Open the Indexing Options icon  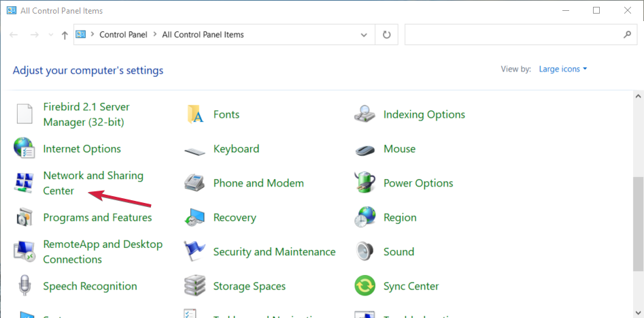click(x=365, y=114)
